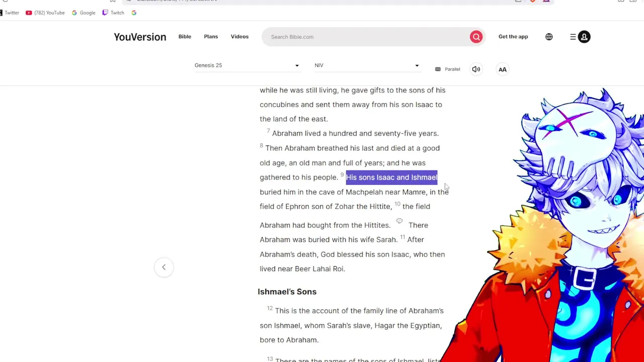This screenshot has width=644, height=362.
Task: Click the footnote bubble in verse 10
Action: click(x=399, y=221)
